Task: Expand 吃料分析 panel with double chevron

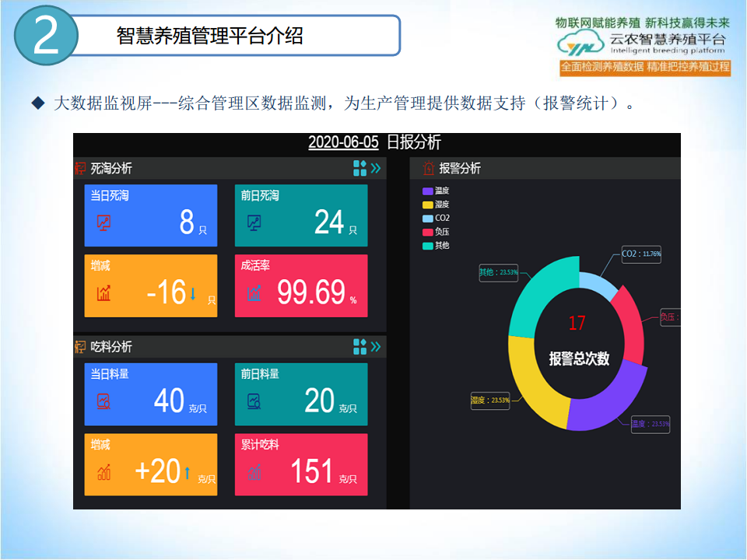Action: 376,347
